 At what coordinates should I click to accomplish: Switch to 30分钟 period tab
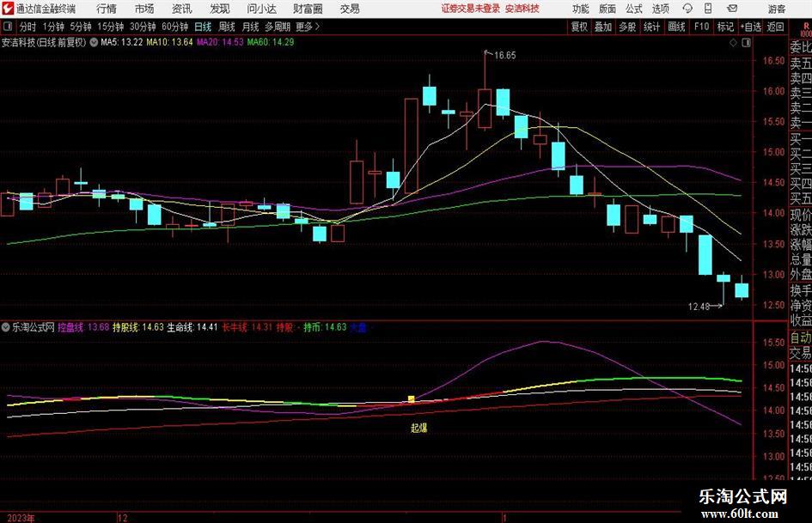point(143,27)
